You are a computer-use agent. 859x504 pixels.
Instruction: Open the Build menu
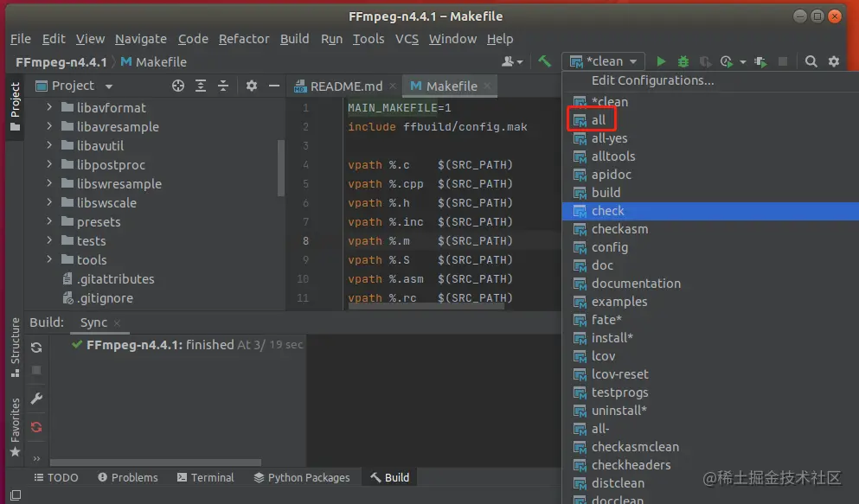pyautogui.click(x=295, y=39)
